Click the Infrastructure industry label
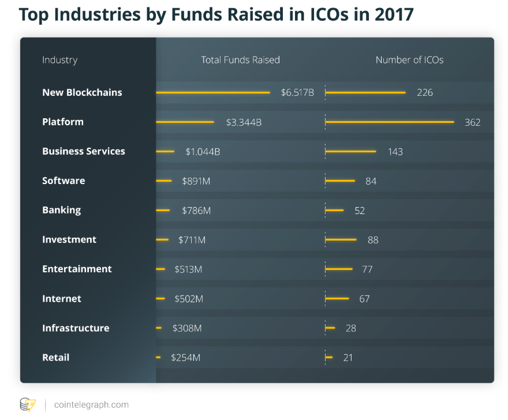508x420 pixels. point(76,328)
